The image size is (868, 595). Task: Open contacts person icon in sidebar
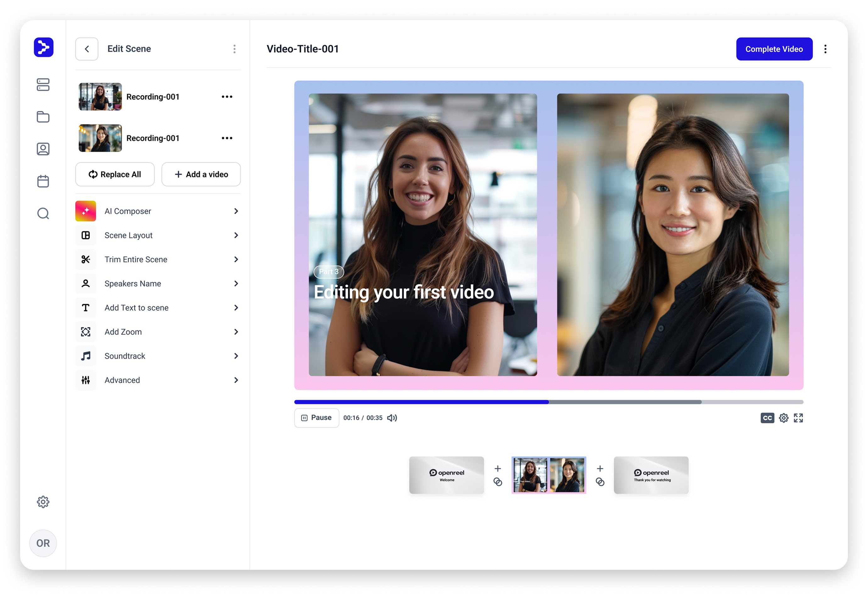pos(43,149)
